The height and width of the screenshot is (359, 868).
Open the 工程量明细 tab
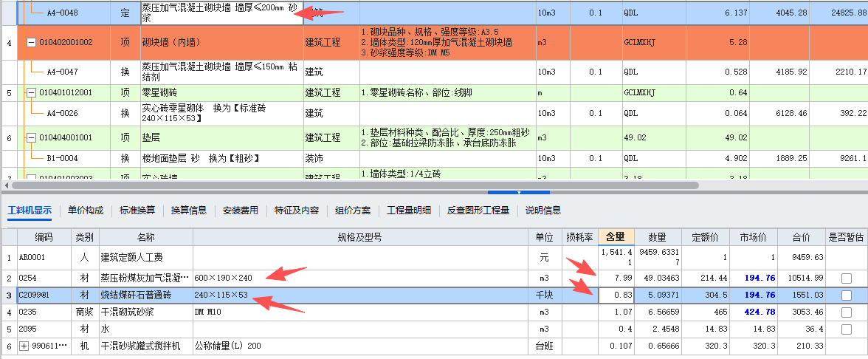[x=409, y=211]
